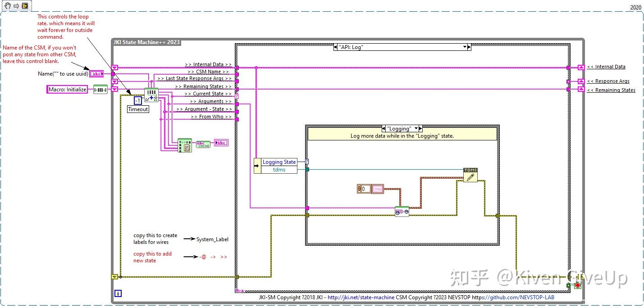Click the ">> Internal Data >>" wire label
Screen dimensions: 644x306
point(208,65)
